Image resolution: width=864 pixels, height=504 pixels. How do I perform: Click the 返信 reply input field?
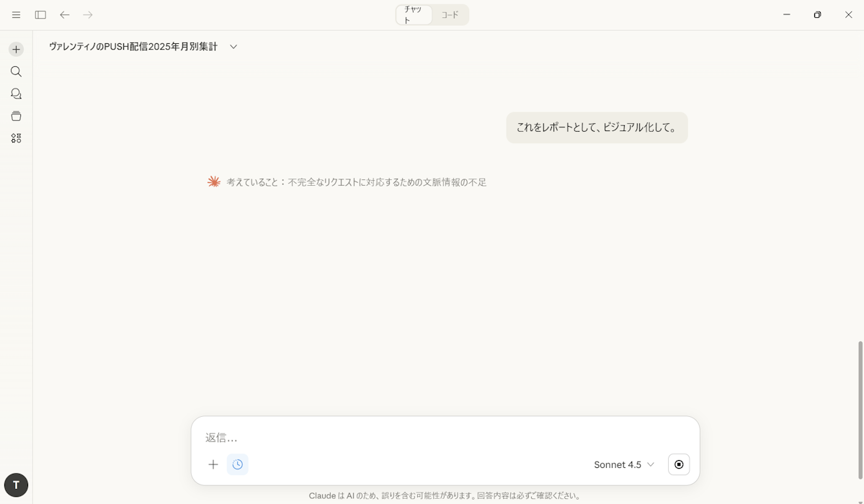click(x=445, y=437)
